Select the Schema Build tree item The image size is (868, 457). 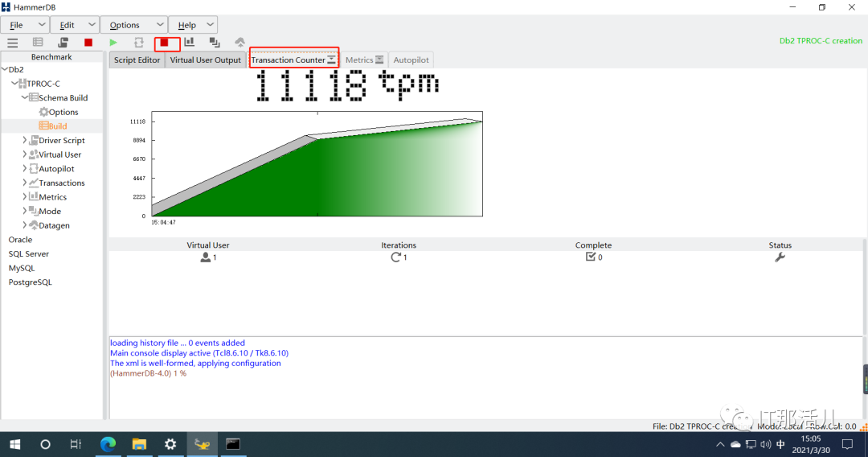(58, 97)
